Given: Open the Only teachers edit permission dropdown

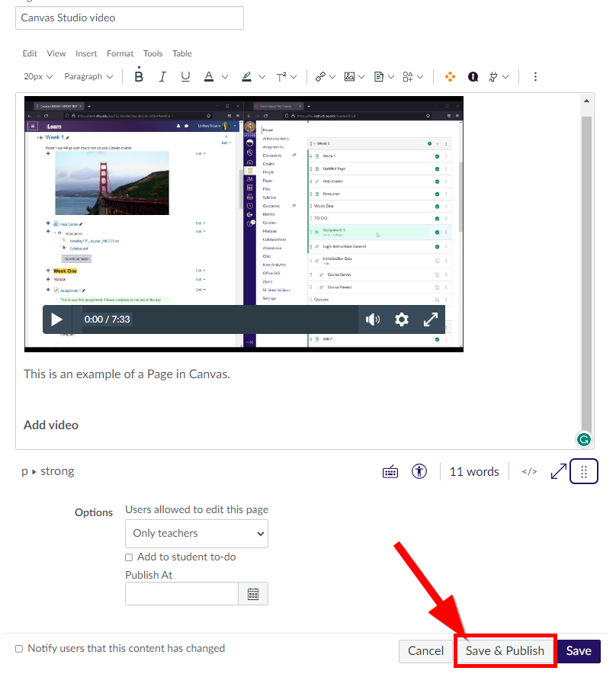Looking at the screenshot, I should [x=197, y=534].
